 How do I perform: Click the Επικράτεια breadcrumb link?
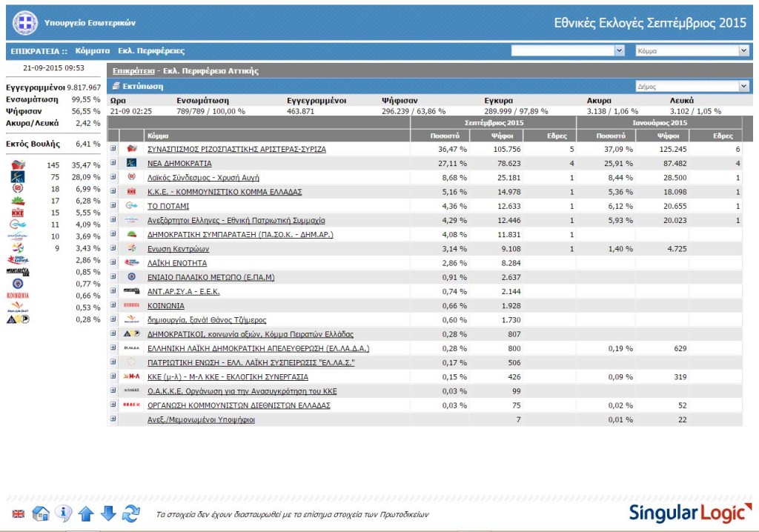133,70
